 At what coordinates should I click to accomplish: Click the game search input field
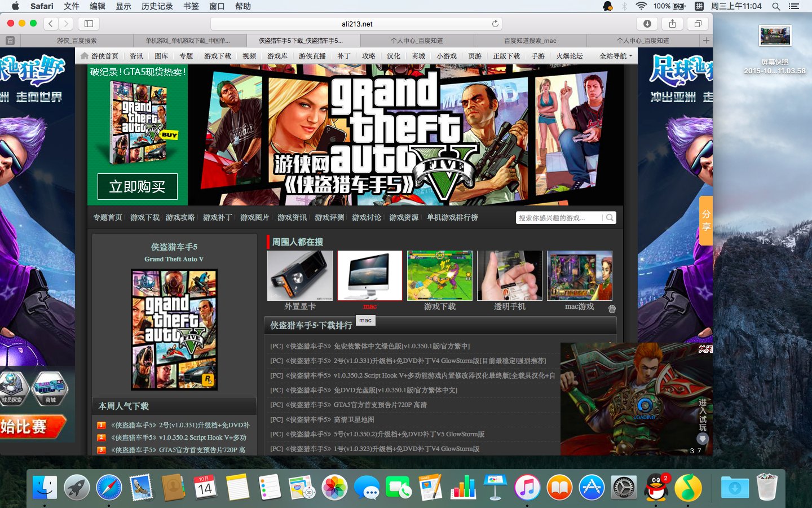[558, 218]
